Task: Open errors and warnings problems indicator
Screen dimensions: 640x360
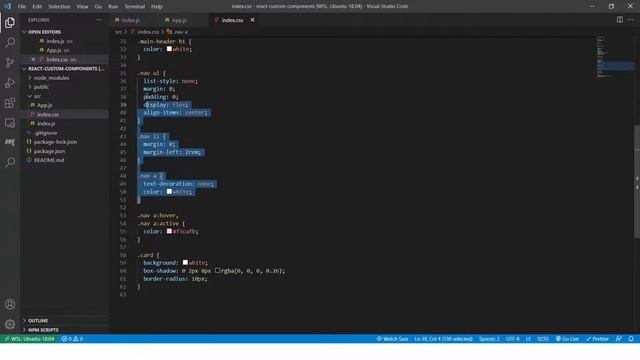Action: tap(72, 339)
